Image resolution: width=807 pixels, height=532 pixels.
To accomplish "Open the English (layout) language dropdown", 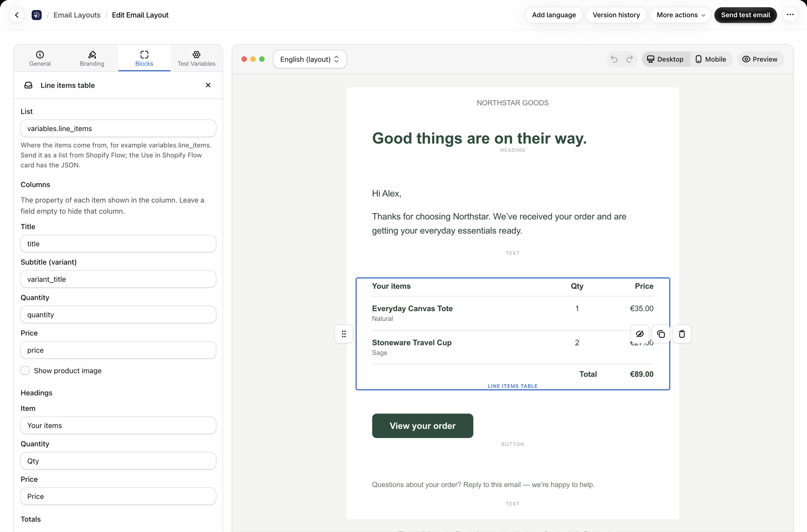I will (310, 59).
